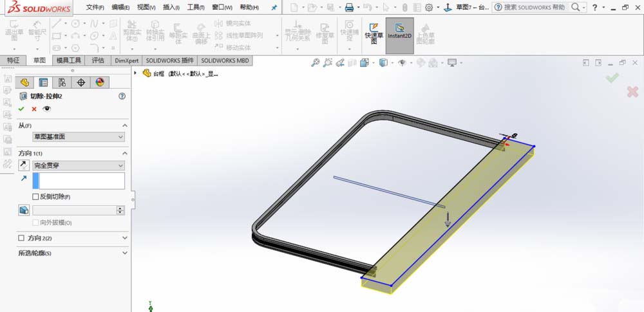Click the 快速草图 button

click(374, 33)
